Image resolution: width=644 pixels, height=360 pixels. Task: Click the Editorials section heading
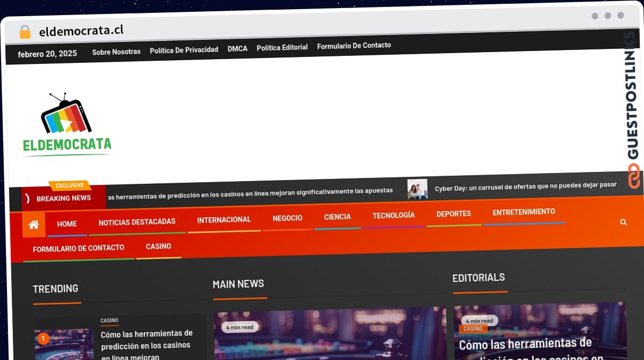coord(479,278)
